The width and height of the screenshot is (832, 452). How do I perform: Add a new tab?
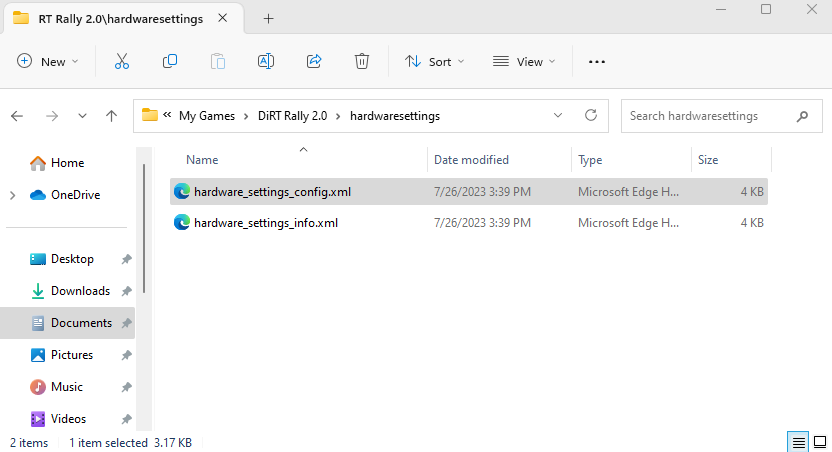[268, 18]
